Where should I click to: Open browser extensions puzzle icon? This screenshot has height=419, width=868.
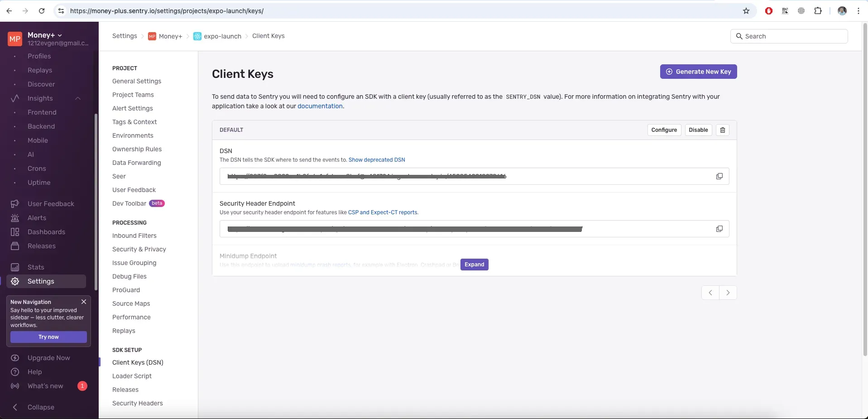click(818, 11)
